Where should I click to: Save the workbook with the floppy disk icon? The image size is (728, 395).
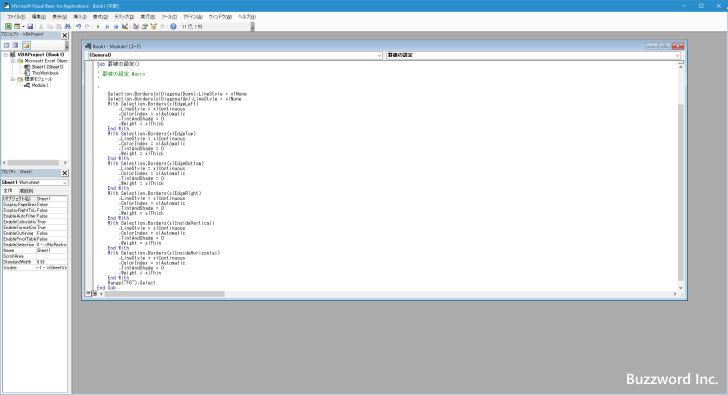30,26
